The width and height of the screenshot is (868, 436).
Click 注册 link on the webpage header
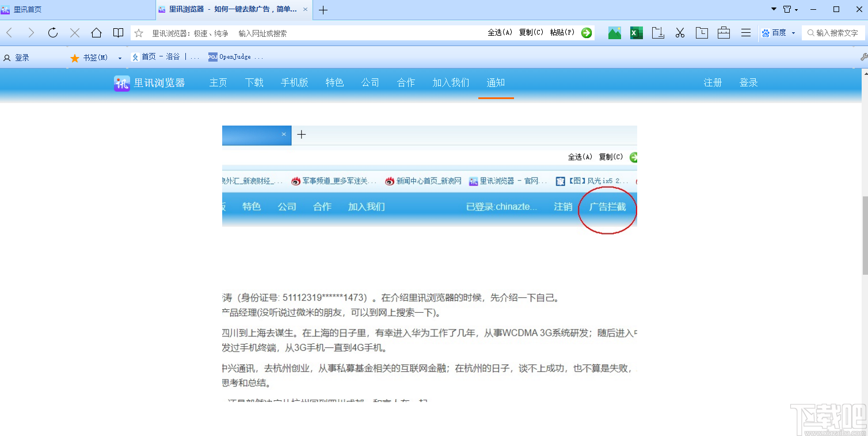point(713,82)
